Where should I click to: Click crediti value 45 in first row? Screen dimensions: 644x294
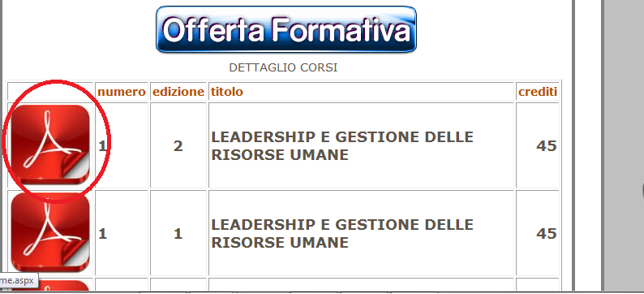pos(547,145)
